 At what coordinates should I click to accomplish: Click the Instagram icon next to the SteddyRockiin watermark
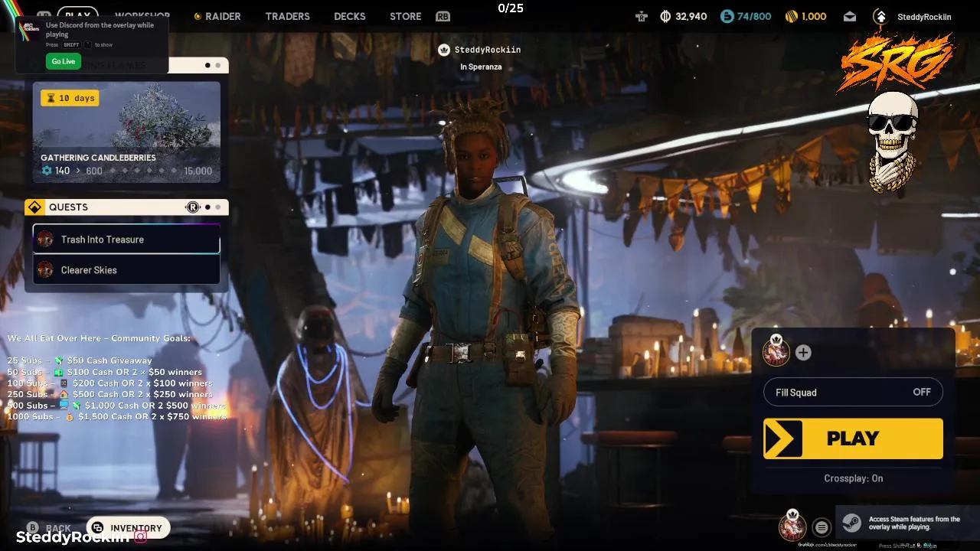[140, 536]
